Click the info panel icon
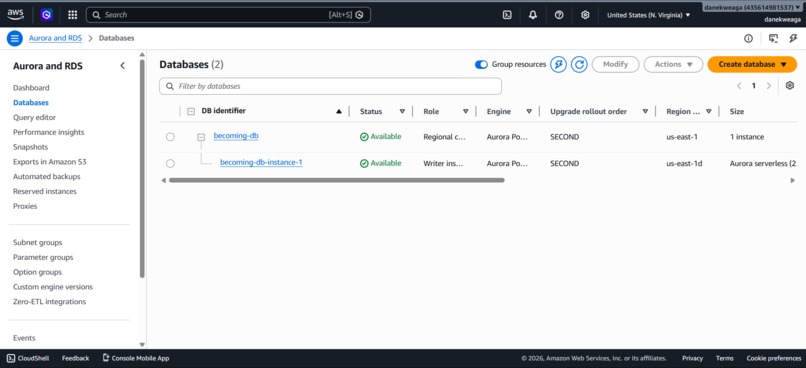 tap(748, 39)
